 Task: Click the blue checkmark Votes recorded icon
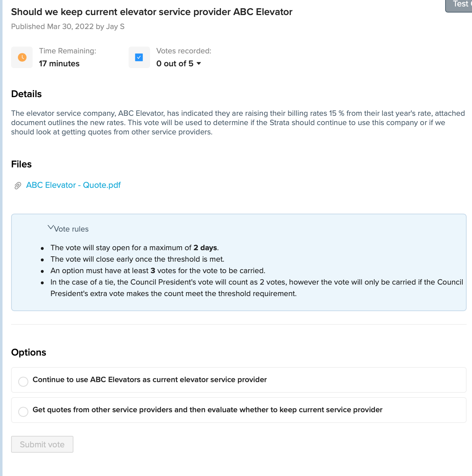point(139,57)
